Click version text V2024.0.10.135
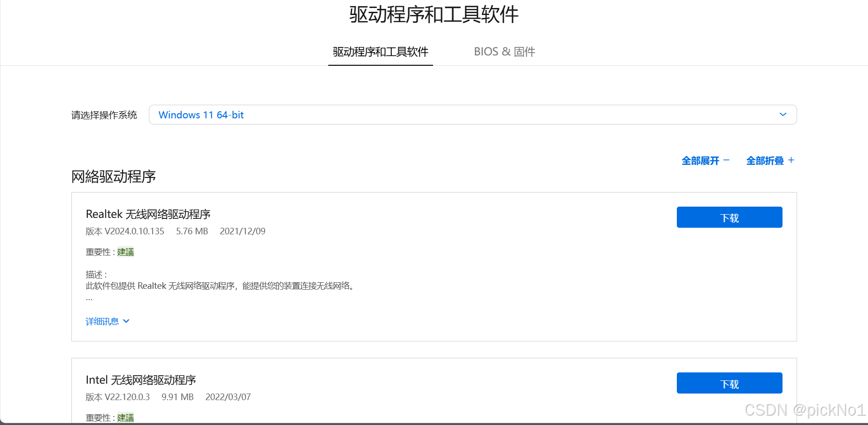 click(134, 231)
